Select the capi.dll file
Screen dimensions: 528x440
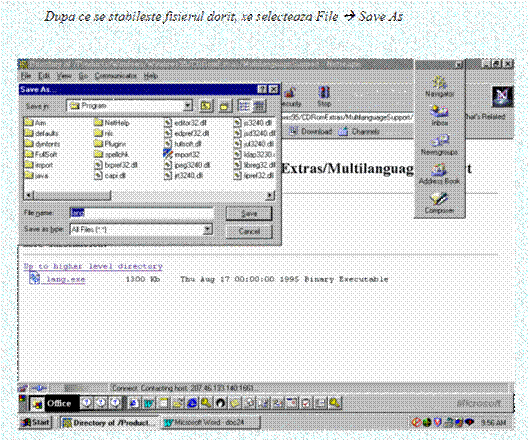click(x=110, y=175)
